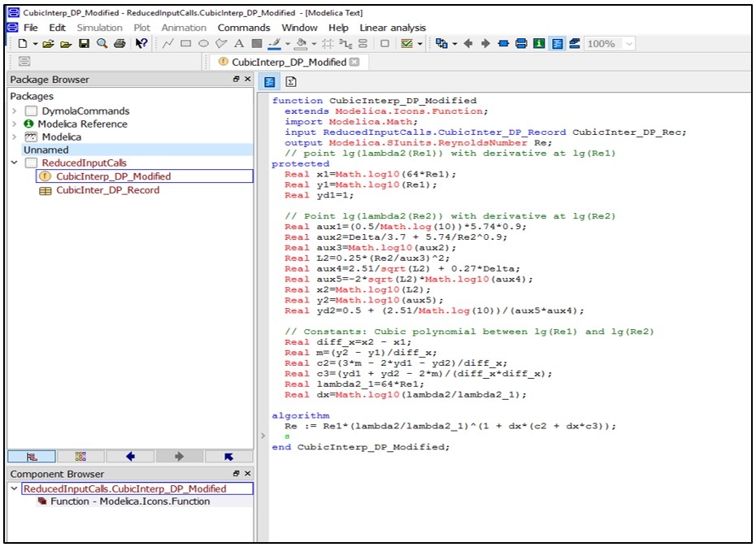756x547 pixels.
Task: Pick the fill color bucket swatch
Action: [x=301, y=44]
